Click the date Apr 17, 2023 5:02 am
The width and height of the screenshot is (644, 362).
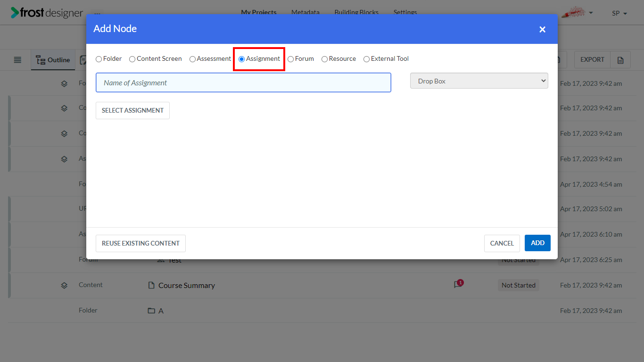pyautogui.click(x=591, y=209)
